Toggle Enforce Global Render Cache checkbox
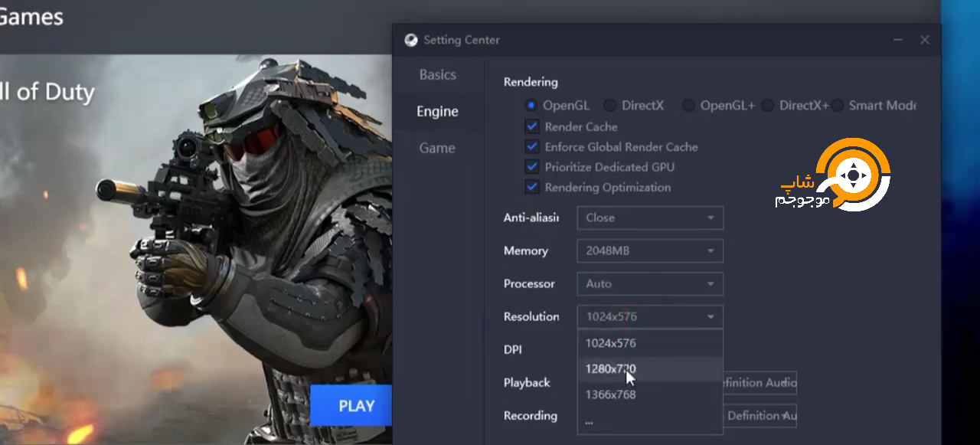This screenshot has width=980, height=445. [532, 146]
